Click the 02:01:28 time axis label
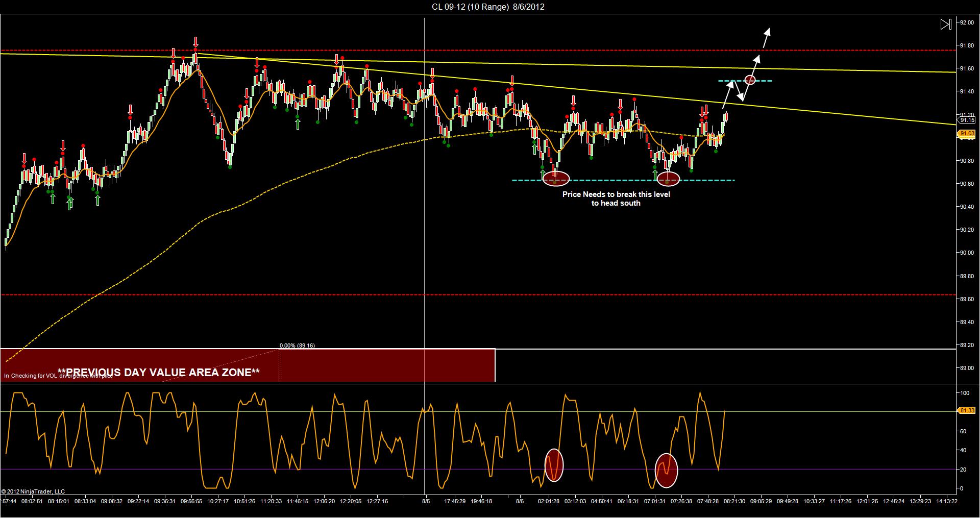This screenshot has height=518, width=980. [x=549, y=501]
